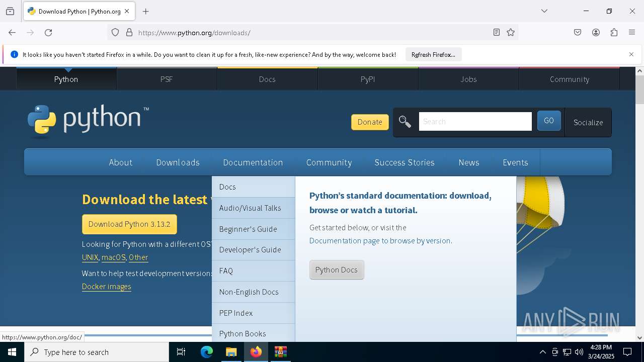Open the Documentation navigation menu
The image size is (644, 362).
point(253,162)
